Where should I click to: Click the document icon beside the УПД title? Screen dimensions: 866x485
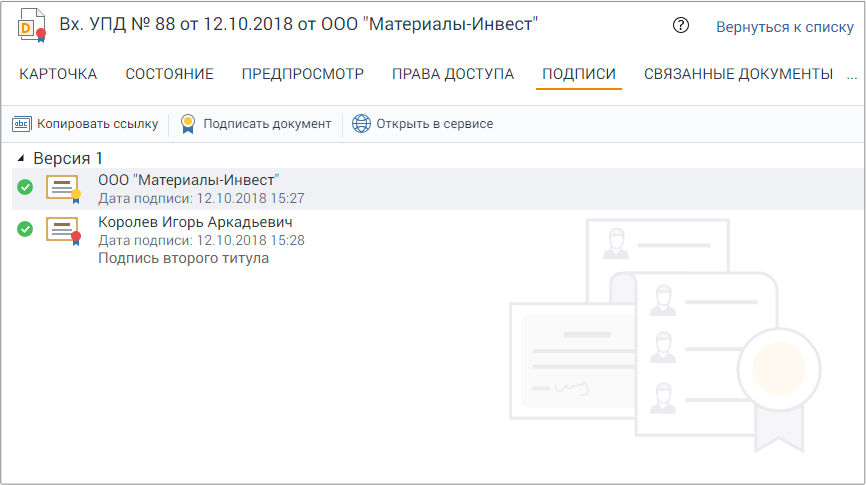click(x=31, y=25)
